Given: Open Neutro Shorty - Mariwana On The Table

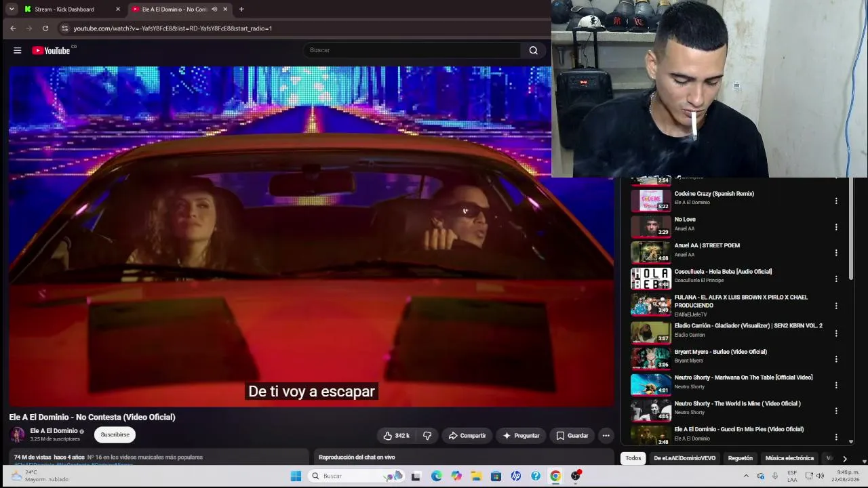Looking at the screenshot, I should point(743,378).
